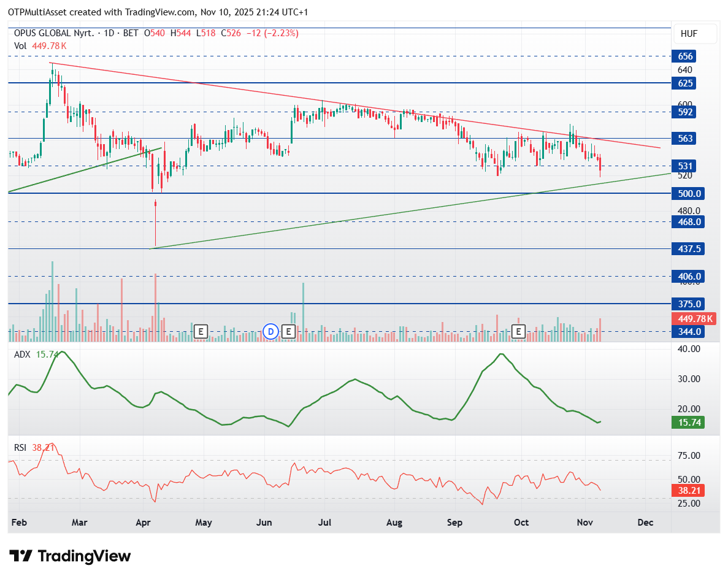Click the green 15.74 ADX value label
Image resolution: width=728 pixels, height=579 pixels.
tap(686, 422)
